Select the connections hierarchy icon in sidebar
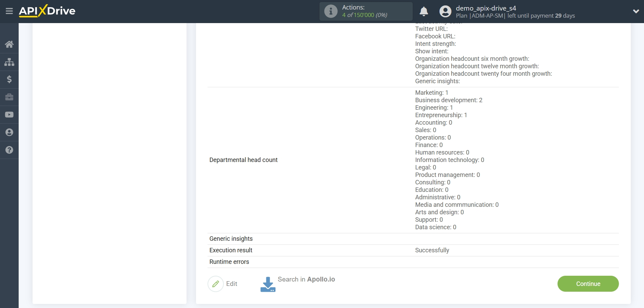Image resolution: width=644 pixels, height=308 pixels. 9,62
